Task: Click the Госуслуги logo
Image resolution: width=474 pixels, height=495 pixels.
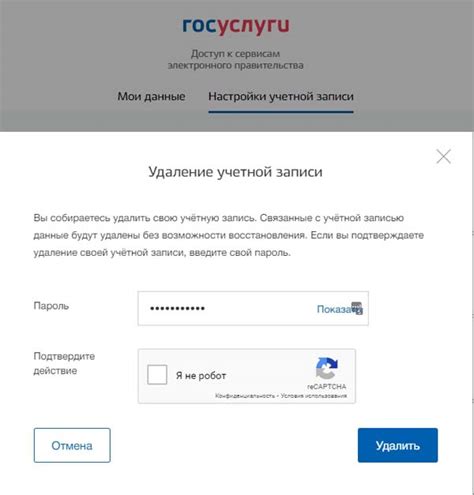Action: tap(236, 26)
